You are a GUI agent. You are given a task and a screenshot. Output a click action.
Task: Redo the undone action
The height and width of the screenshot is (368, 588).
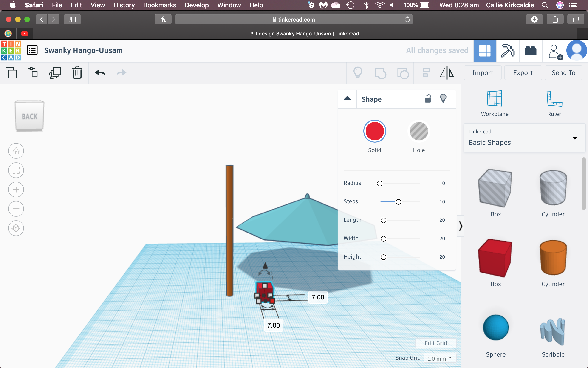coord(121,73)
